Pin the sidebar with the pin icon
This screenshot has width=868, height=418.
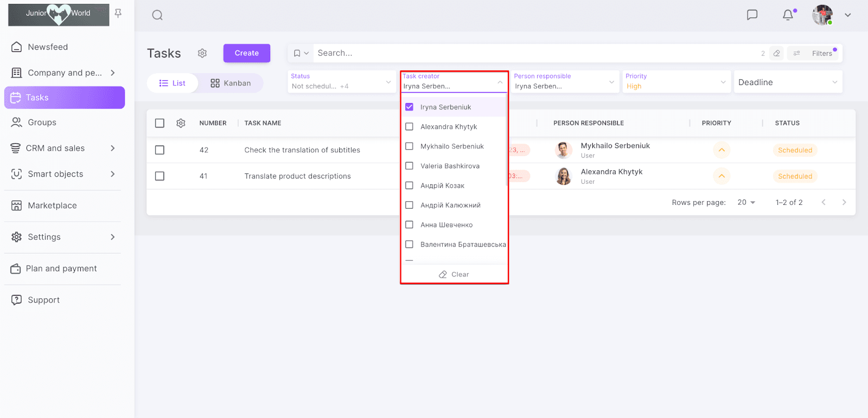pyautogui.click(x=118, y=13)
